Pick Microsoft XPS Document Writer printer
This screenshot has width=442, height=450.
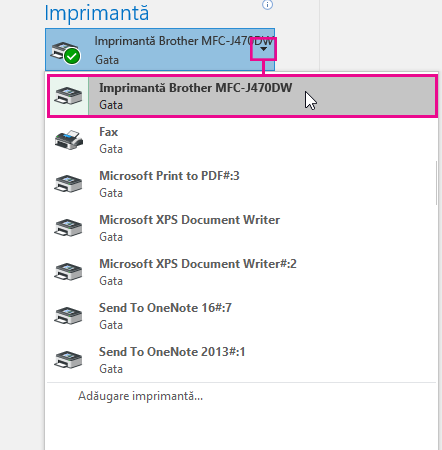242,228
